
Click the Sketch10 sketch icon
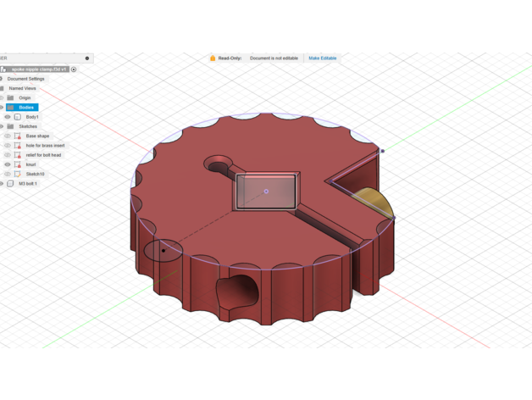17,174
